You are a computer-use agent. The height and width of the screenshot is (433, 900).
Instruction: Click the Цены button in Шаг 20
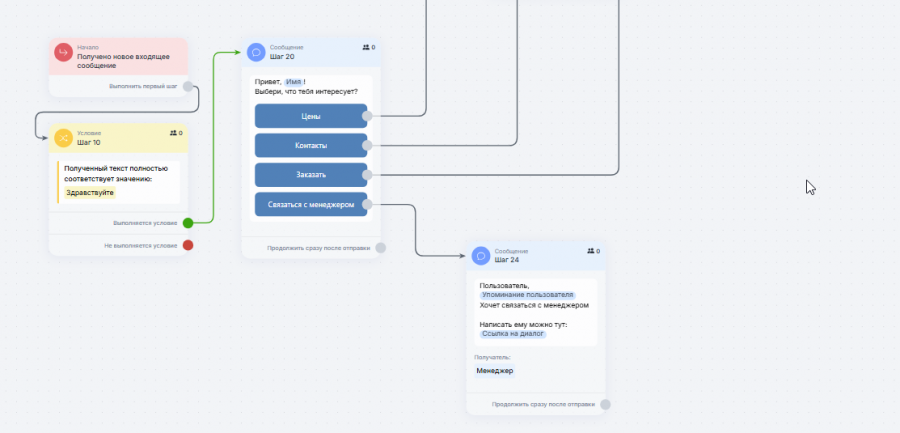coord(311,116)
